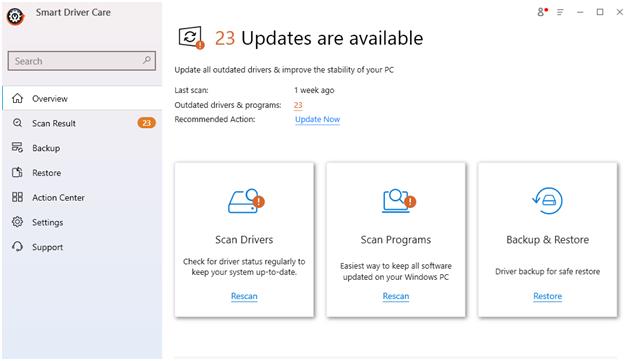The height and width of the screenshot is (361, 628).
Task: Click the Scan Drivers disk icon
Action: click(246, 201)
